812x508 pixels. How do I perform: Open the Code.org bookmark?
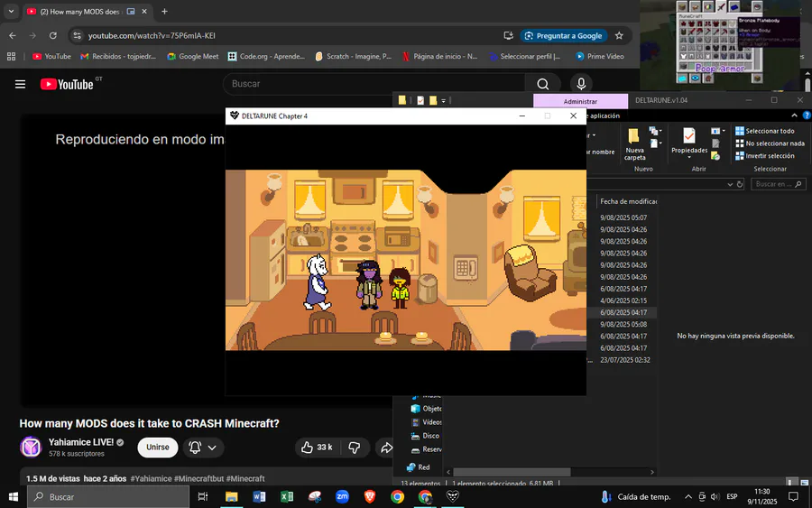point(266,57)
